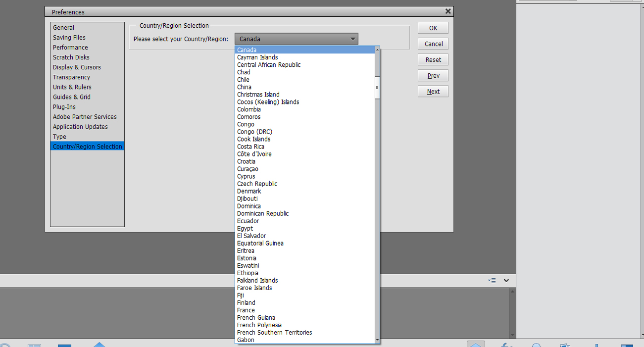644x347 pixels.
Task: Select the Scratch Disks category
Action: point(87,57)
